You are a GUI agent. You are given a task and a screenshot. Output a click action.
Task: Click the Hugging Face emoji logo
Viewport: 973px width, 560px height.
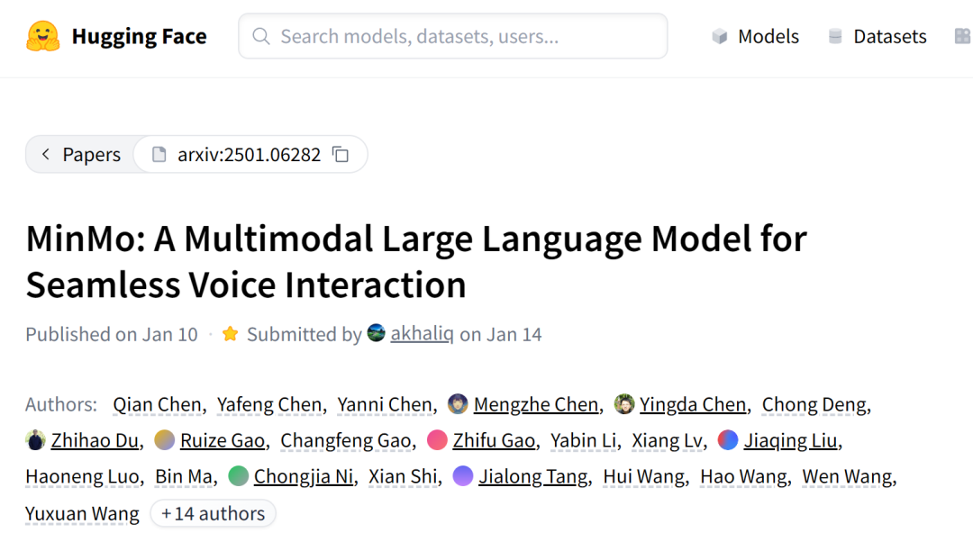pyautogui.click(x=43, y=36)
